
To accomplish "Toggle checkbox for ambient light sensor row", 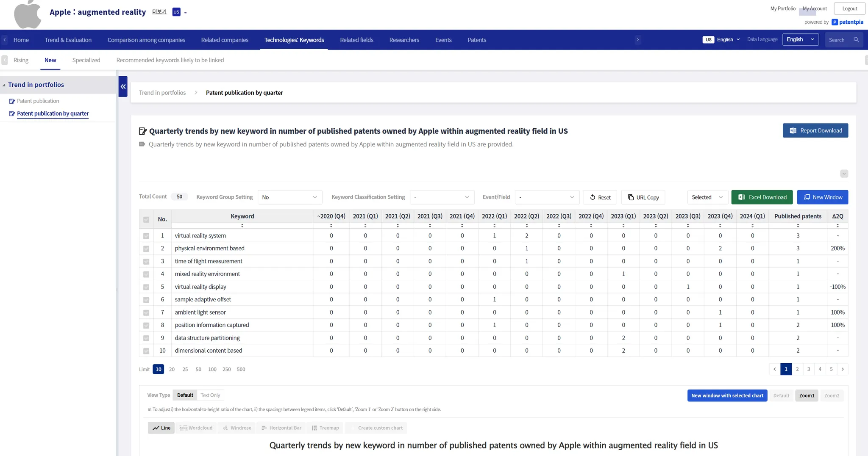I will [x=146, y=312].
